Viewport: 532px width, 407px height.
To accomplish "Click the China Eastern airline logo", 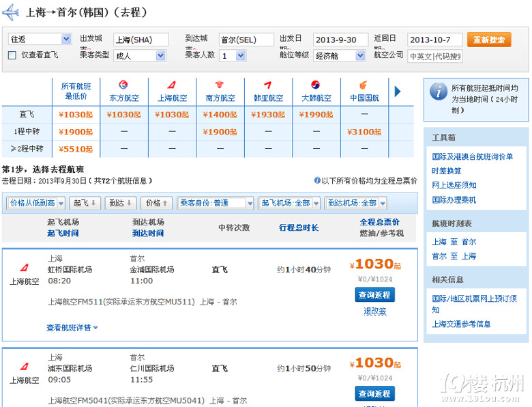I will (x=123, y=85).
